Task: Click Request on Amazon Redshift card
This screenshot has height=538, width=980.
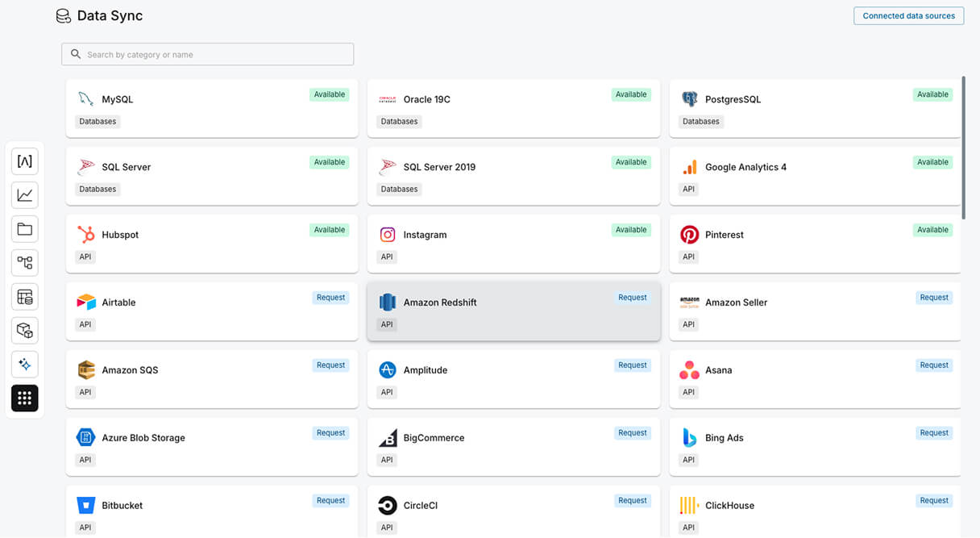Action: (x=633, y=298)
